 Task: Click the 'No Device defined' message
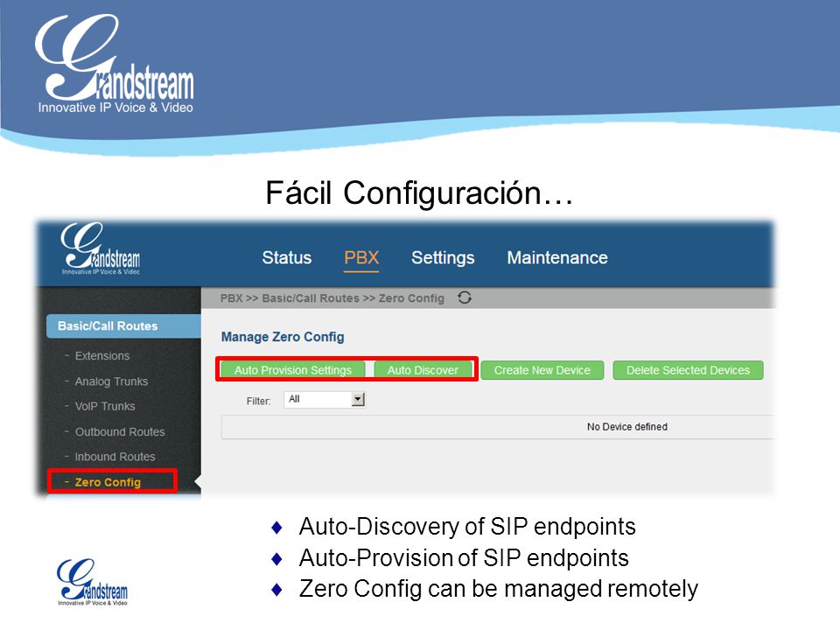[x=627, y=427]
